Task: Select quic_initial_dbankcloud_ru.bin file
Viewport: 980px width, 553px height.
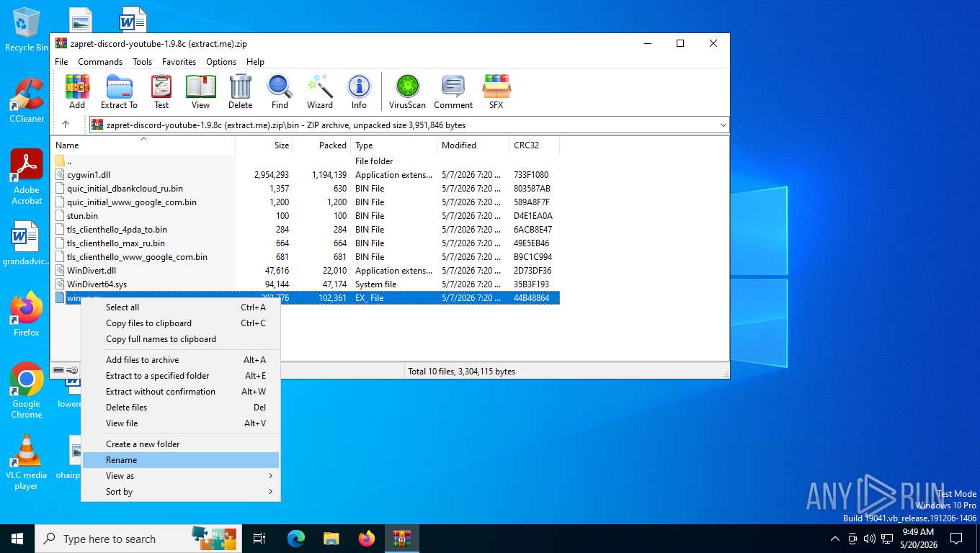Action: tap(125, 189)
